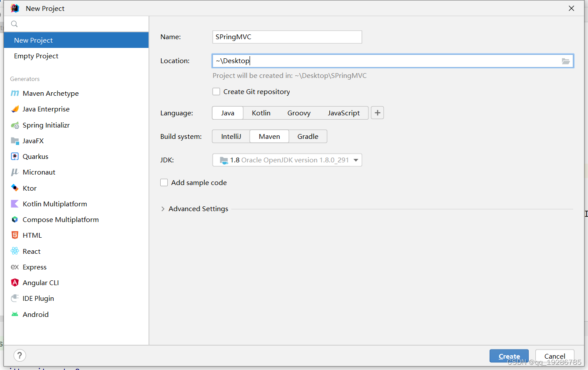Click the Compose Multiplatform icon
The height and width of the screenshot is (370, 588).
[15, 219]
